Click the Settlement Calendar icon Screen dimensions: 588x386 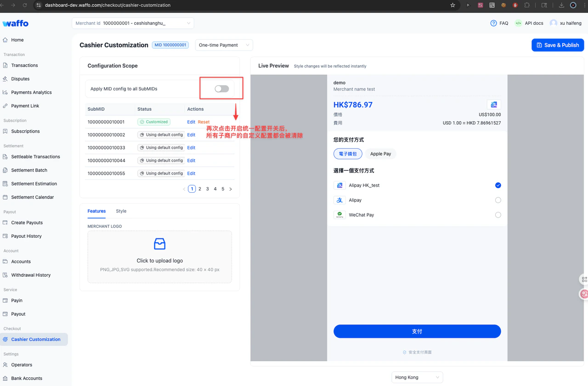pyautogui.click(x=5, y=197)
